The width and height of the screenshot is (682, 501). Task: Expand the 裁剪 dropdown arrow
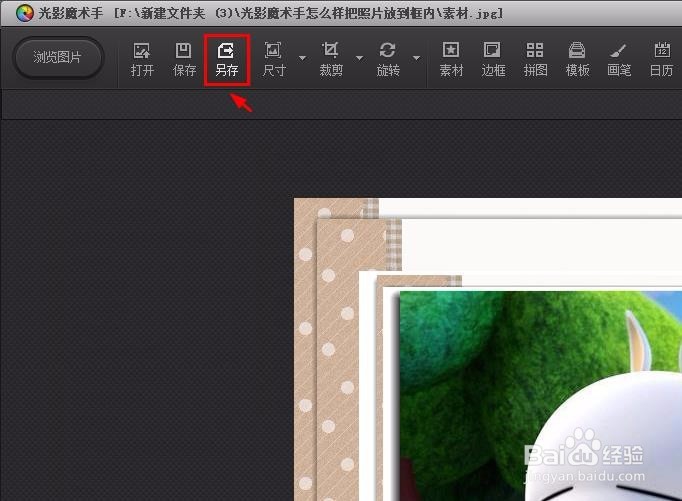point(360,58)
